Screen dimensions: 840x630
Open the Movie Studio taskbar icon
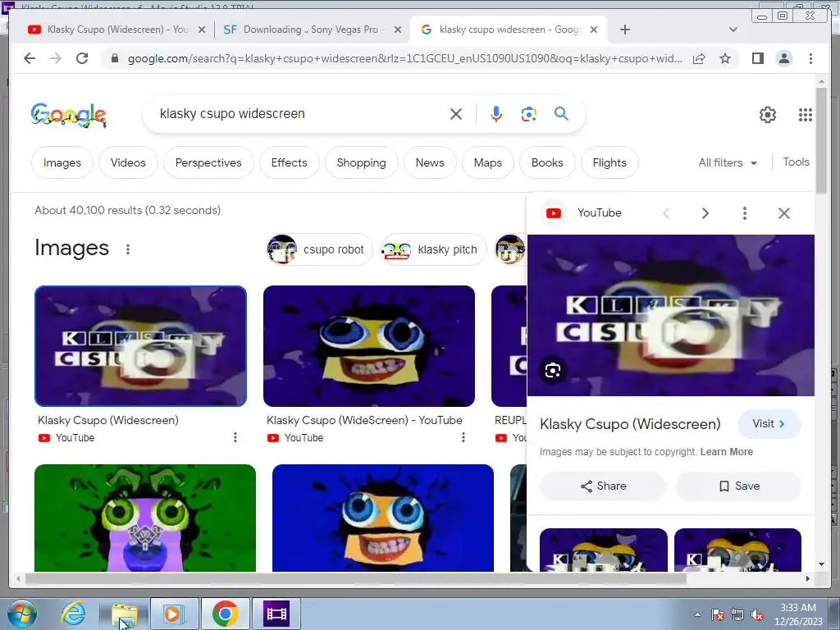(x=276, y=614)
